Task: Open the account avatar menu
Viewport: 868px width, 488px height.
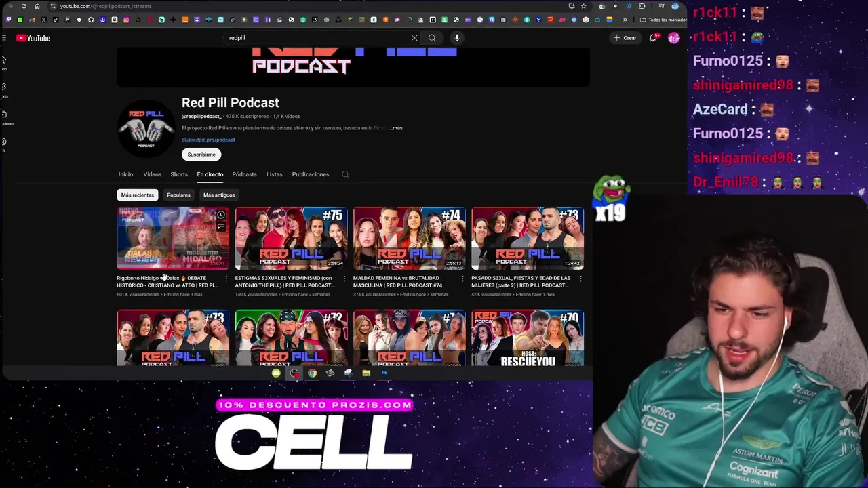Action: (673, 38)
